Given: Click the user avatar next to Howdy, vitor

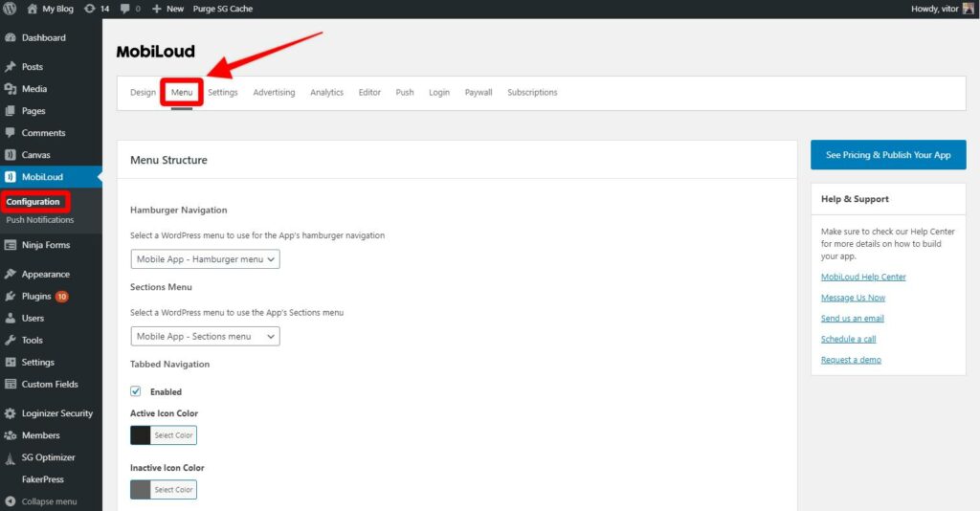Looking at the screenshot, I should coord(969,9).
